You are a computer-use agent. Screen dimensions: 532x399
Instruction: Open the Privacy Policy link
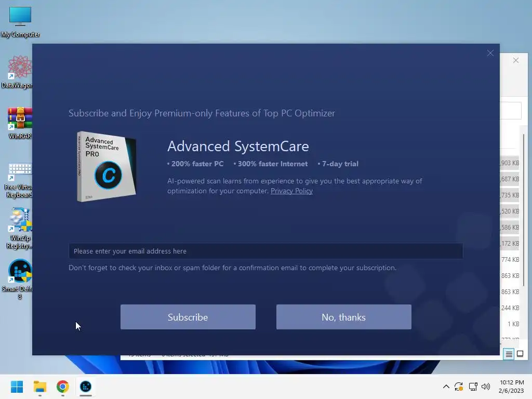click(x=291, y=191)
